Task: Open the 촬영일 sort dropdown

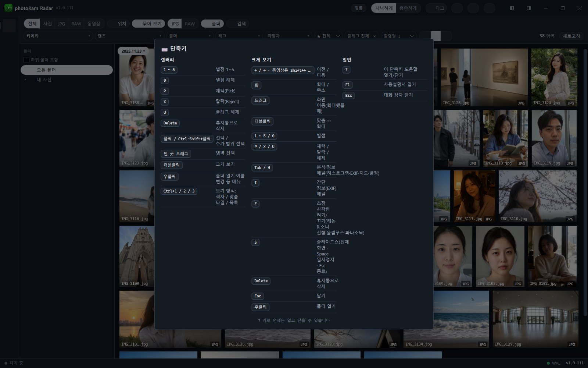Action: pos(398,36)
